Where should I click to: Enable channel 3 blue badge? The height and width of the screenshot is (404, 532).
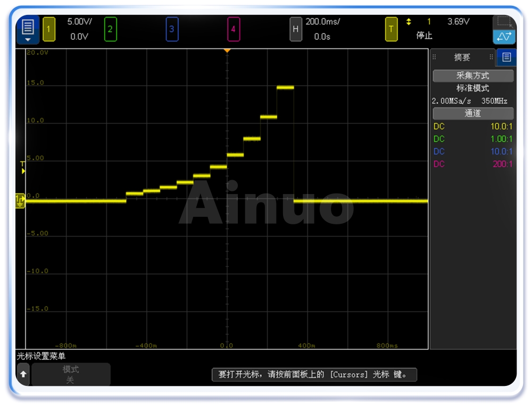pos(171,29)
